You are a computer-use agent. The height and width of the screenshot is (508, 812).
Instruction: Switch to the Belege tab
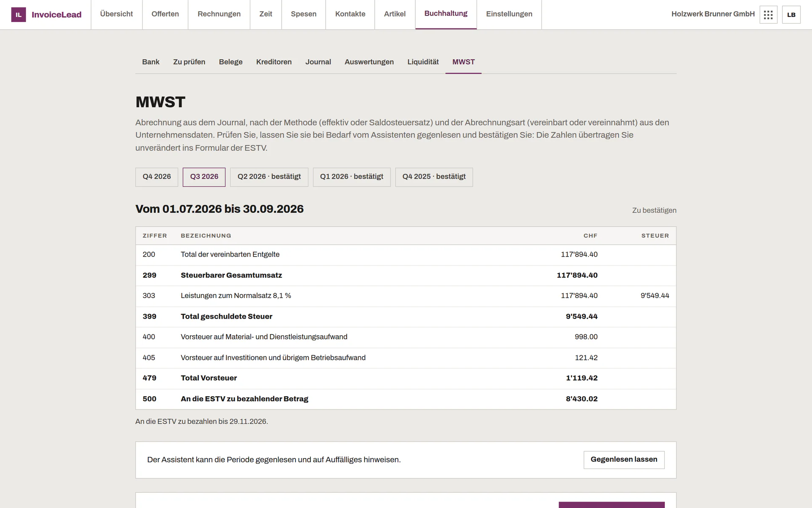coord(230,62)
